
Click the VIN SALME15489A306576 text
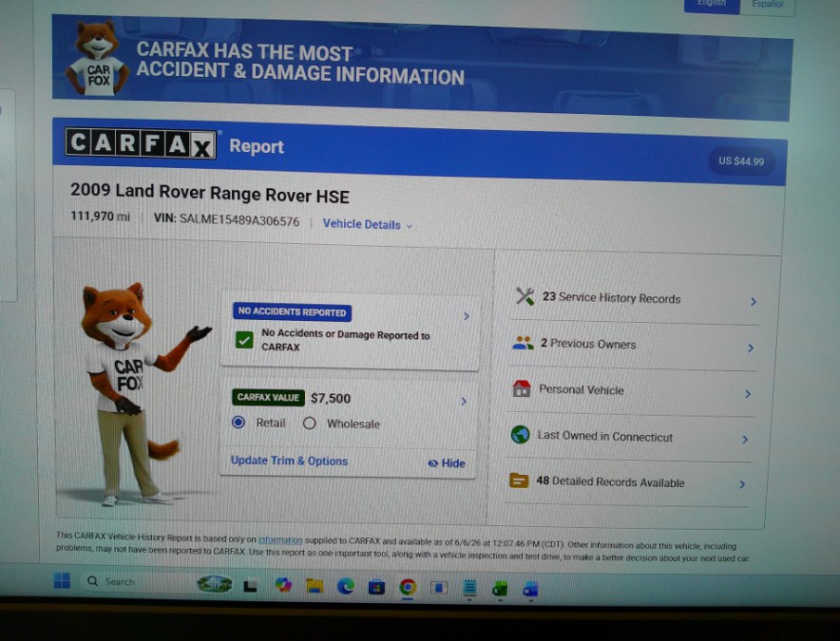pyautogui.click(x=226, y=219)
